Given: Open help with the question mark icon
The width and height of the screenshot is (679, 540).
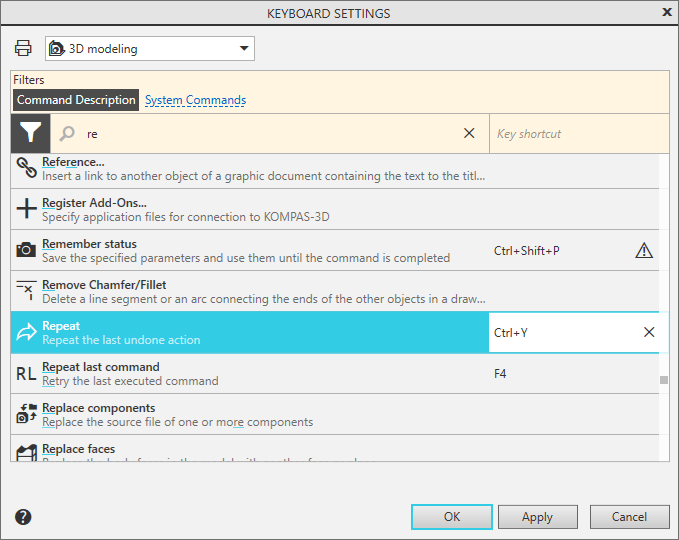Looking at the screenshot, I should [23, 517].
